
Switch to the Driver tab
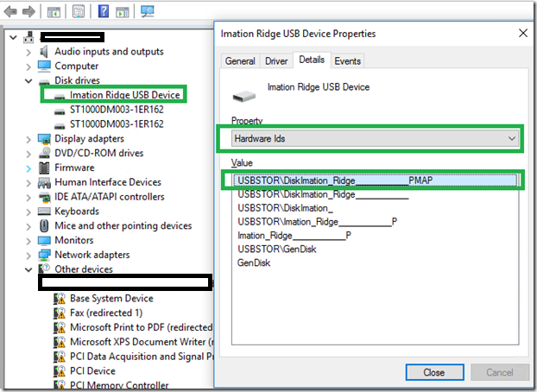tap(276, 61)
